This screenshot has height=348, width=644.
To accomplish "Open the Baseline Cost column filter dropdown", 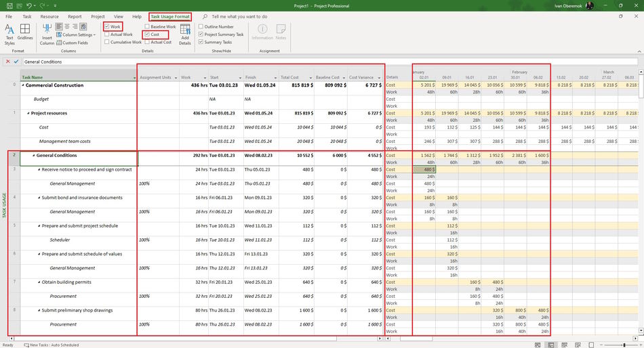I will (x=344, y=78).
